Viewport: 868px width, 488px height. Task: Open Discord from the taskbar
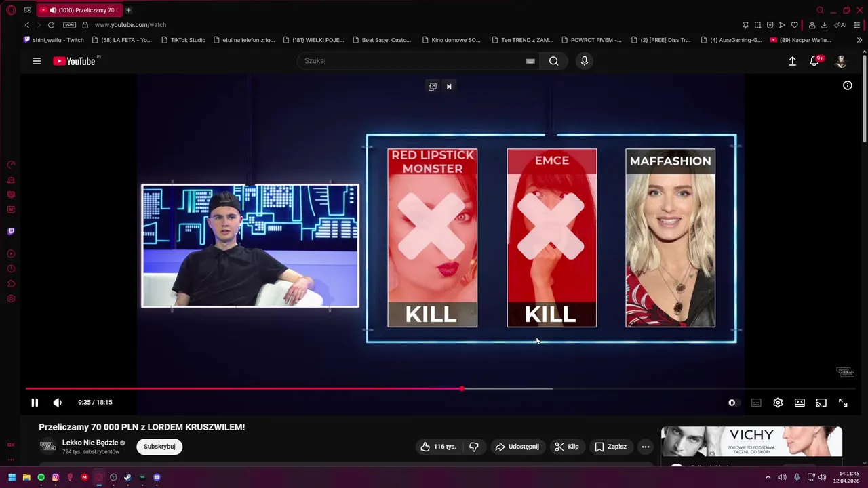click(x=157, y=477)
